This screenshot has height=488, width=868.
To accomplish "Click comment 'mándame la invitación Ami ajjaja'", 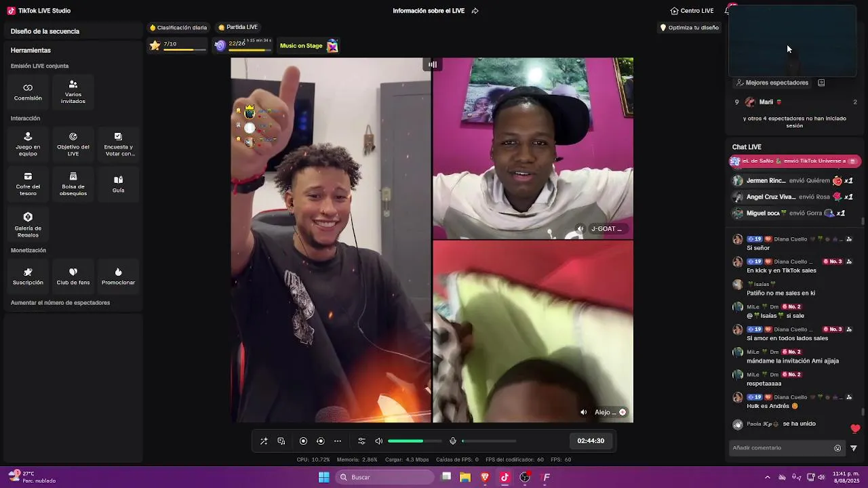I will [793, 361].
